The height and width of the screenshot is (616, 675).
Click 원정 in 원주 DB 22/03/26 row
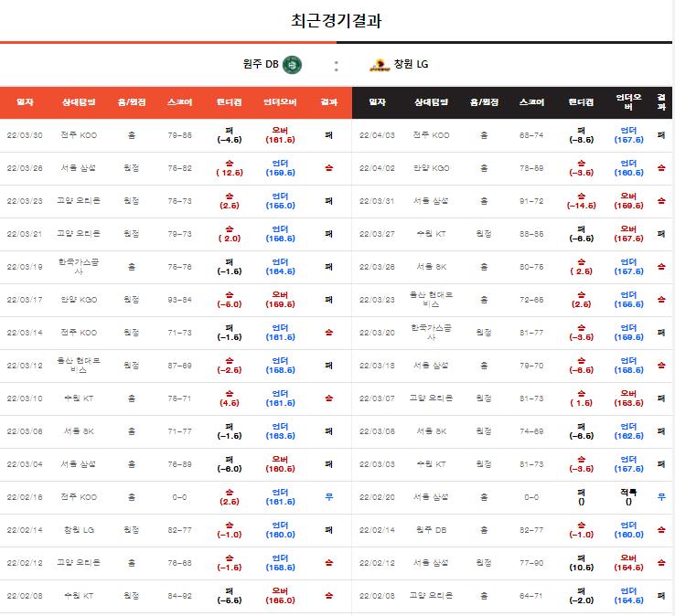coord(132,168)
